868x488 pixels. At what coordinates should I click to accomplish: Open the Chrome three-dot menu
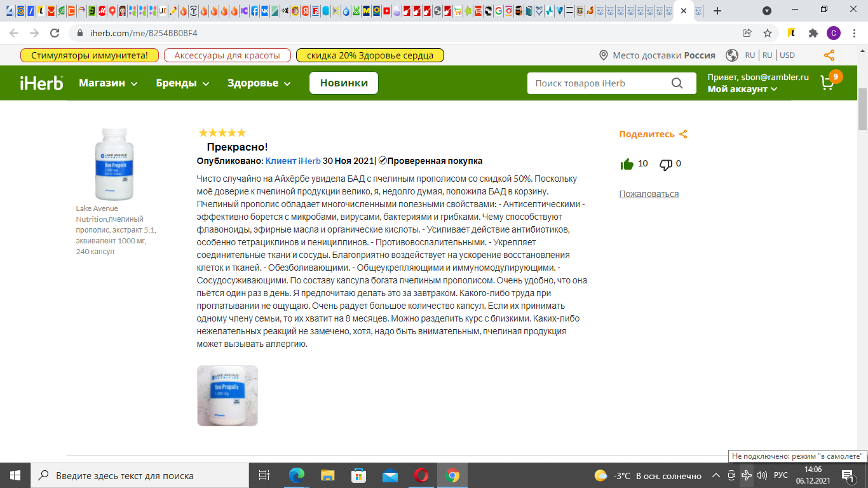point(855,33)
